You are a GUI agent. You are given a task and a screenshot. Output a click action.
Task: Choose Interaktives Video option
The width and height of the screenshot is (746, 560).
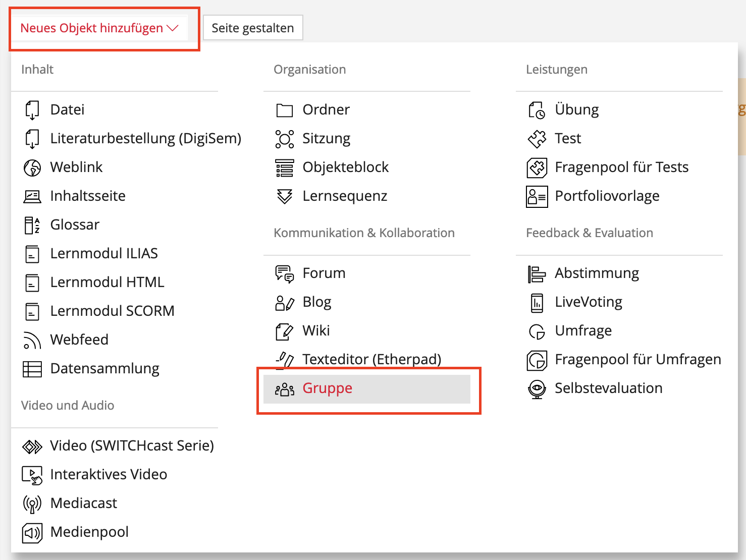(x=109, y=475)
